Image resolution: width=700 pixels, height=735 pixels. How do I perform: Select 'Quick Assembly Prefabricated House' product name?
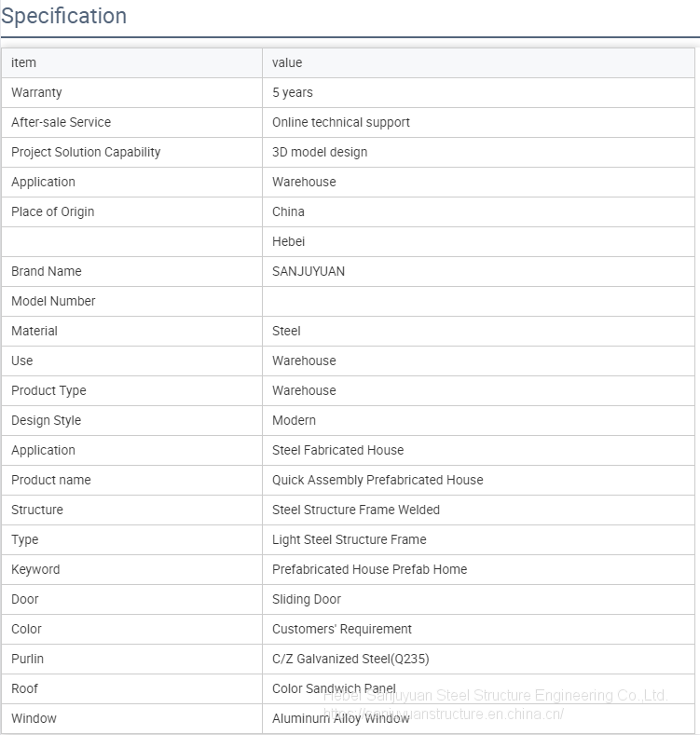[x=377, y=480]
